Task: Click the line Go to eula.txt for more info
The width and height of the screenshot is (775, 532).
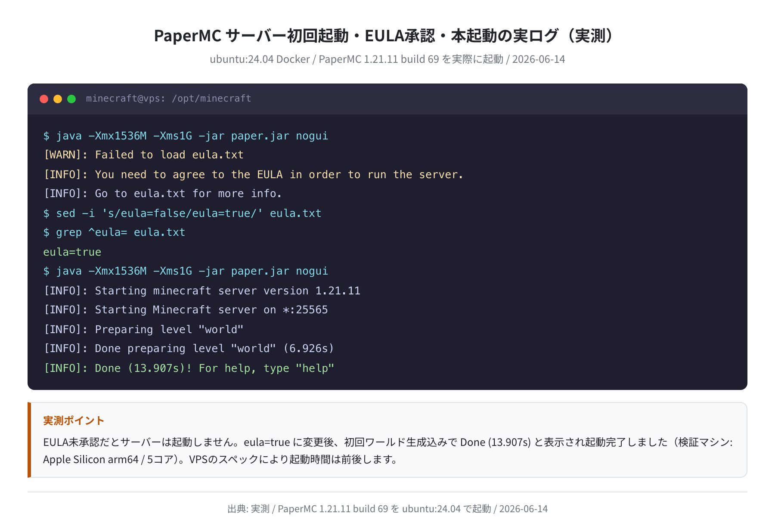Action: [162, 194]
